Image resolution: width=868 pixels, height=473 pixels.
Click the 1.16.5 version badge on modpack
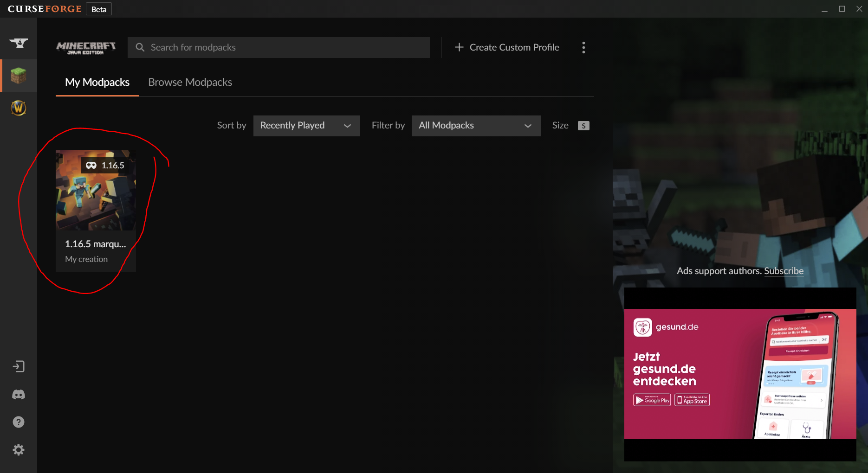tap(105, 166)
